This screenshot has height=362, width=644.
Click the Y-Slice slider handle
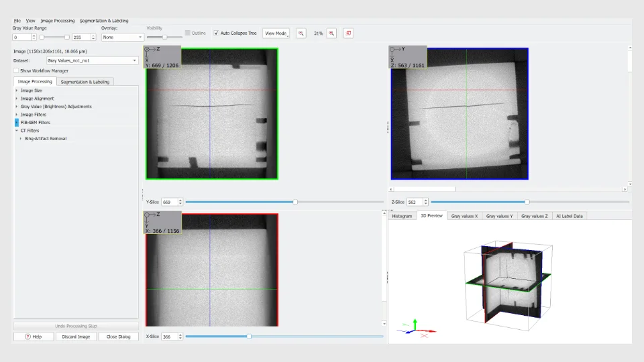click(x=295, y=202)
